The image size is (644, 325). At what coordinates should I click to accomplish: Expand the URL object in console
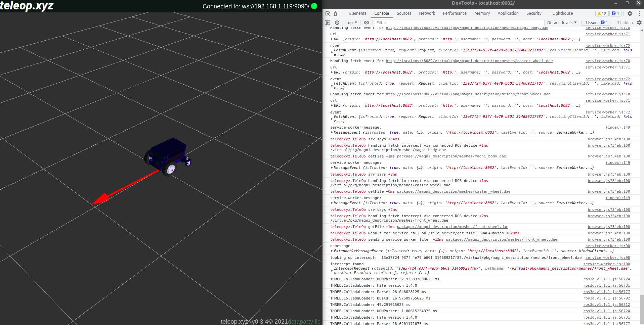(332, 39)
